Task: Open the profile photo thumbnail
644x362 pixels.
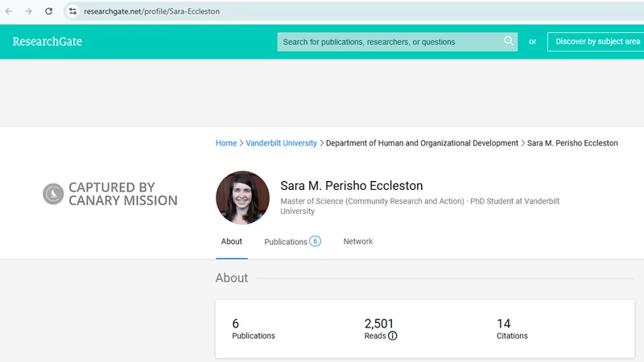Action: pos(243,197)
